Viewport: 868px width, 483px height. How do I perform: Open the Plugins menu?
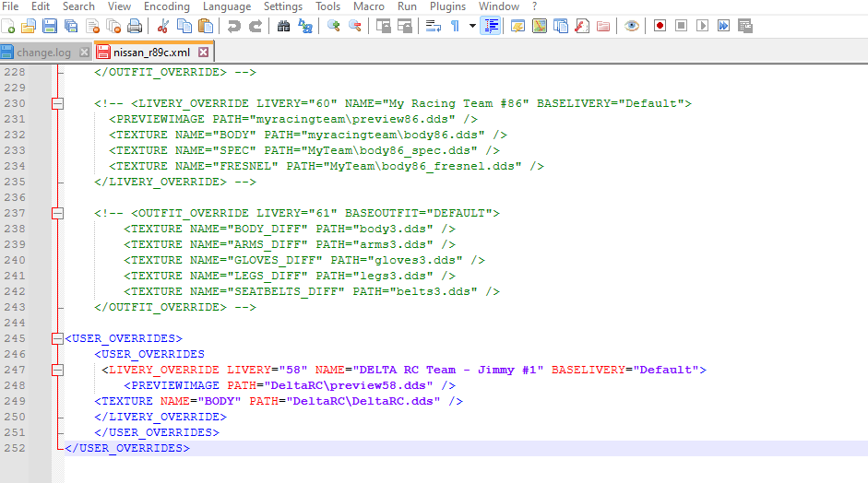pos(448,6)
